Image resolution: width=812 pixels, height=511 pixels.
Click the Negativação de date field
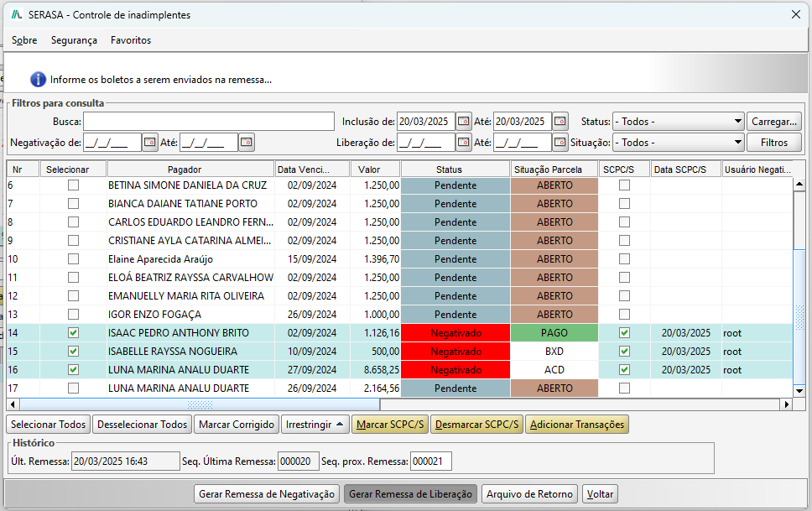tap(112, 142)
